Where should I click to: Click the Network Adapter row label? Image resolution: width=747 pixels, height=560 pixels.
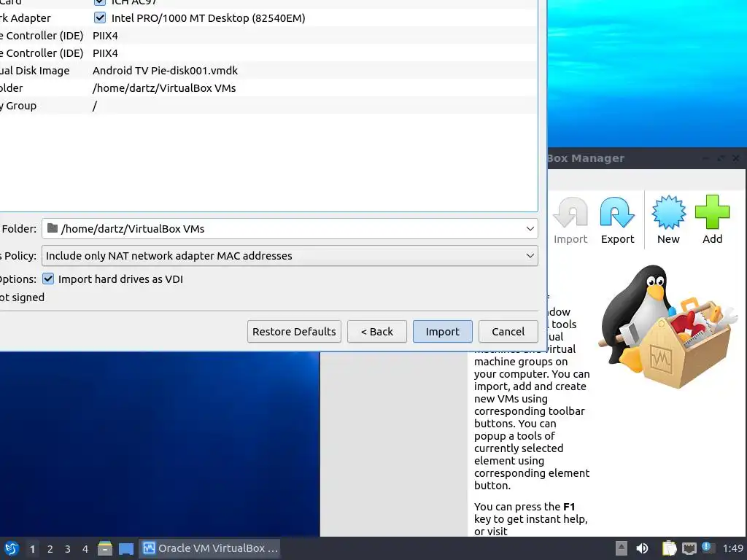point(26,18)
